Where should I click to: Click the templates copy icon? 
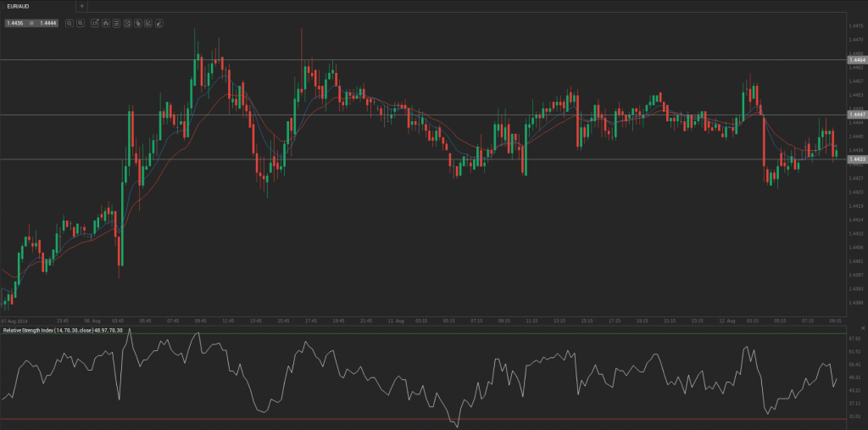[137, 23]
